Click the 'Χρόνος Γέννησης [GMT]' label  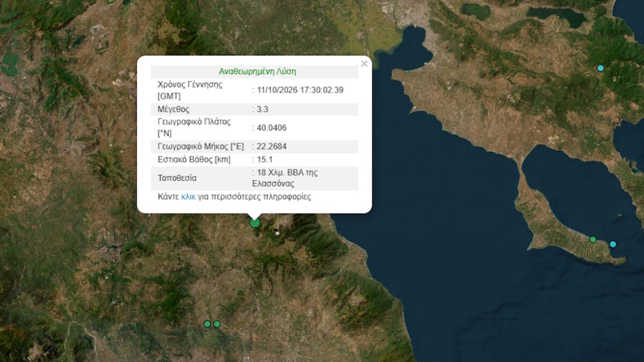tap(190, 90)
